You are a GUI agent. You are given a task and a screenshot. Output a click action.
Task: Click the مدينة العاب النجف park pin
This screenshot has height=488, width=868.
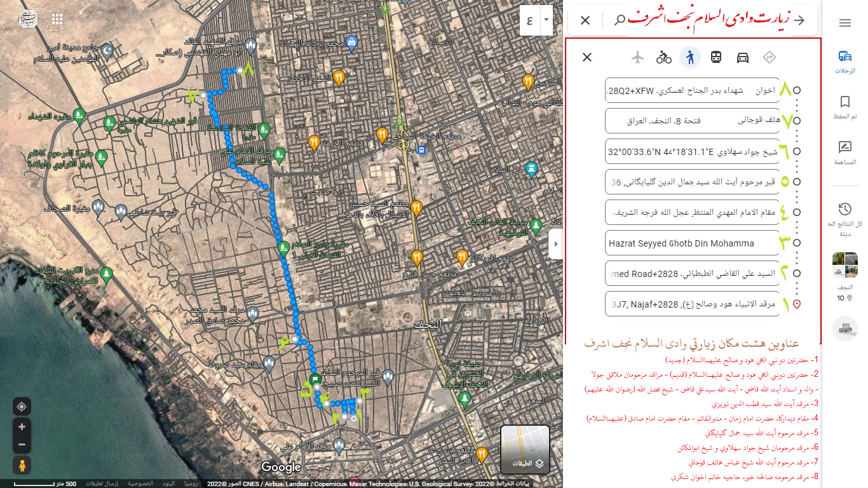click(x=535, y=226)
